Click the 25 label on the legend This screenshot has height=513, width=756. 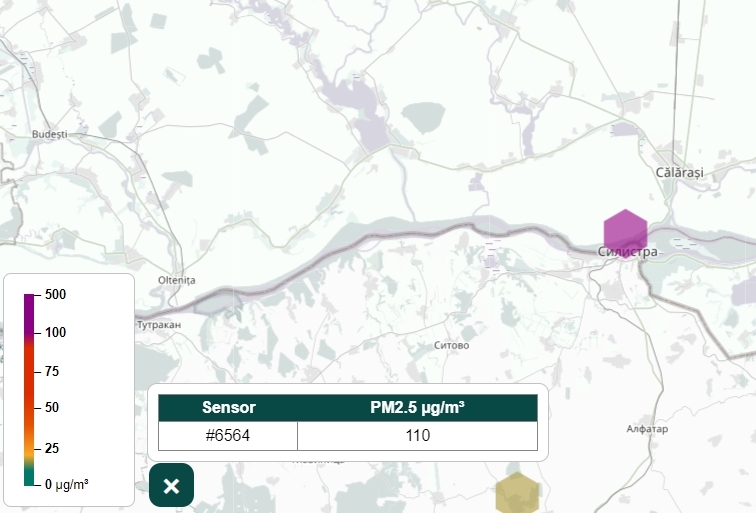point(52,446)
